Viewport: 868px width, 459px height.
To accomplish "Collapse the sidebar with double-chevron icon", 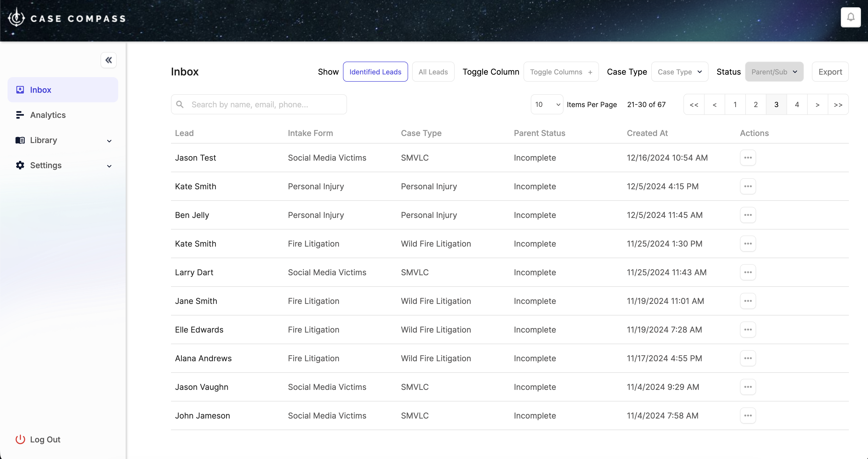I will [x=109, y=60].
